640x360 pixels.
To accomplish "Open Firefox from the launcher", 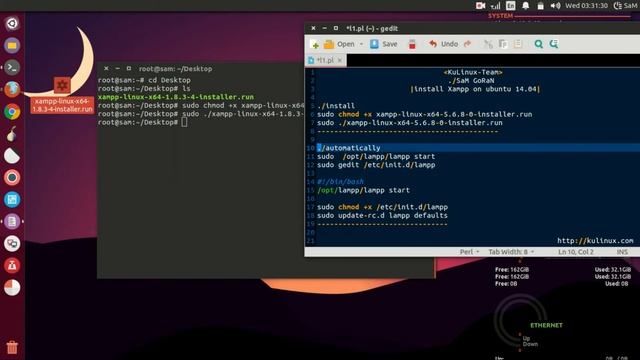I will tap(12, 89).
